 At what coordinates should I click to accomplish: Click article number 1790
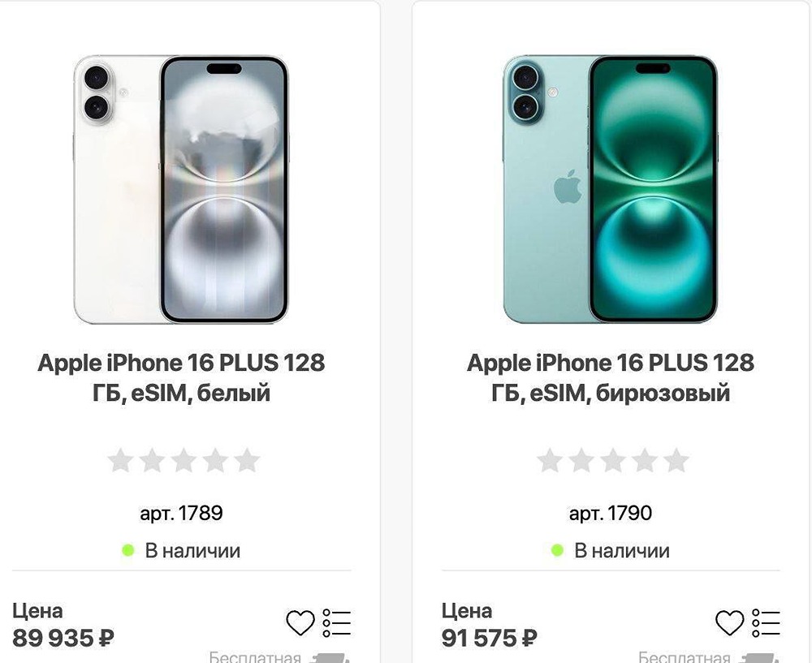[611, 513]
